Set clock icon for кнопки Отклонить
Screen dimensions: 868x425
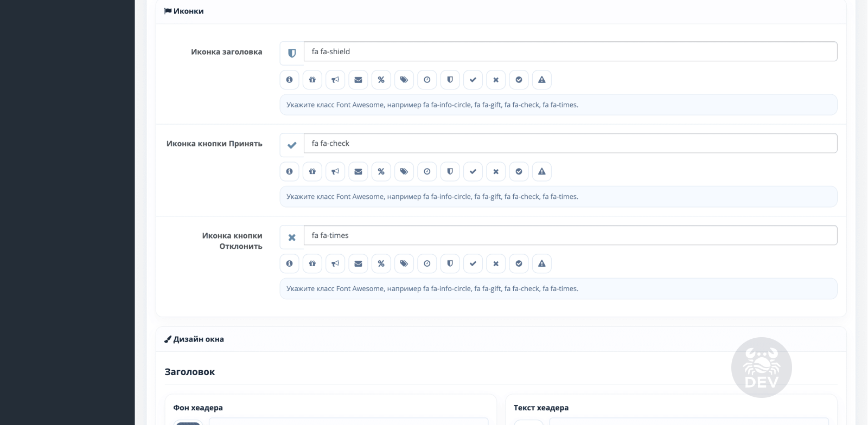[x=427, y=263]
